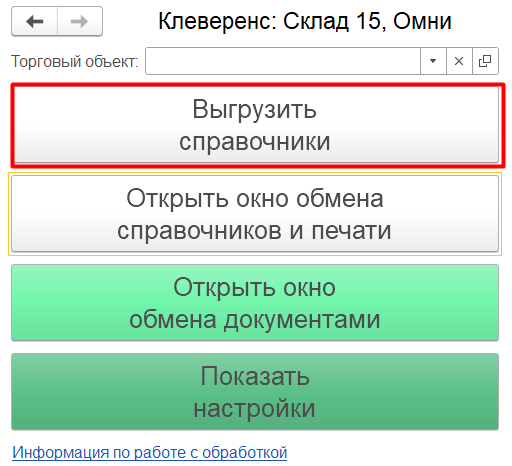Open окно обмена справочников и печати

coord(255,214)
